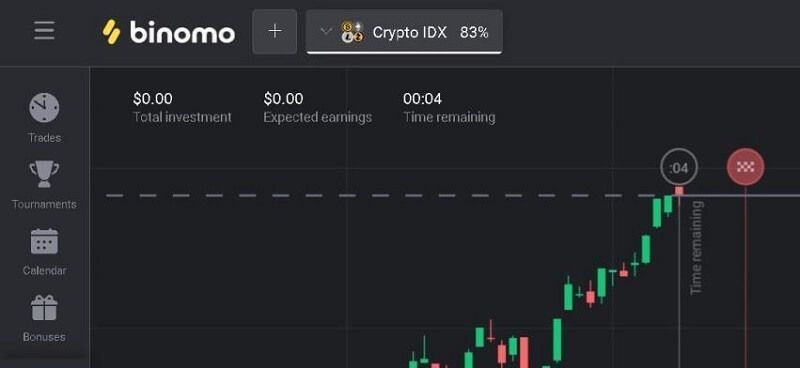Open Tournaments trophy icon
Viewport: 800px width, 368px height.
[x=44, y=174]
